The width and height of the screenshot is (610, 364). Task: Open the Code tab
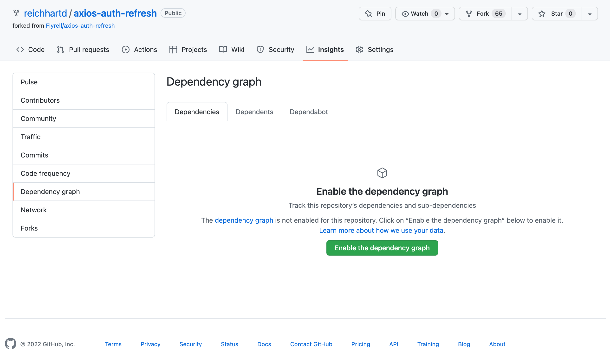click(30, 50)
